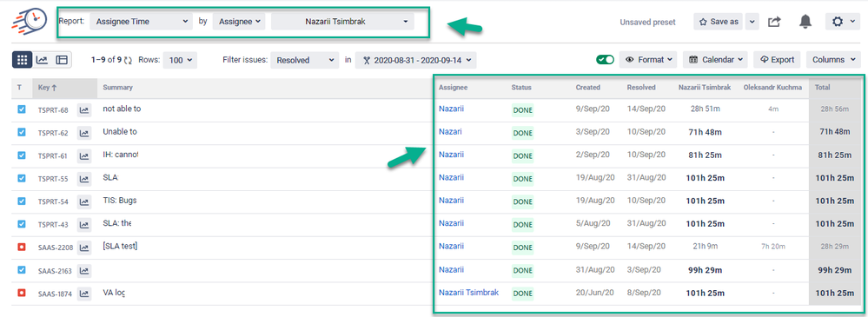The height and width of the screenshot is (317, 868).
Task: Click the 71h 48m total cell
Action: 834,132
